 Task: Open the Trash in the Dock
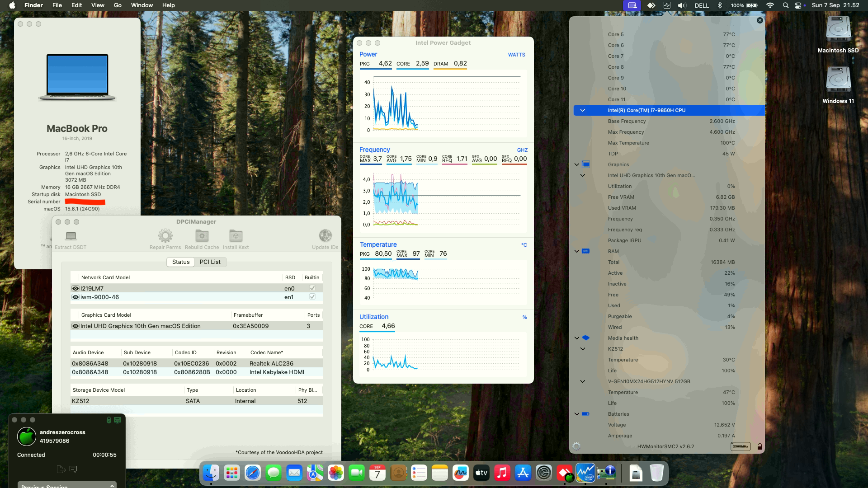(x=657, y=473)
